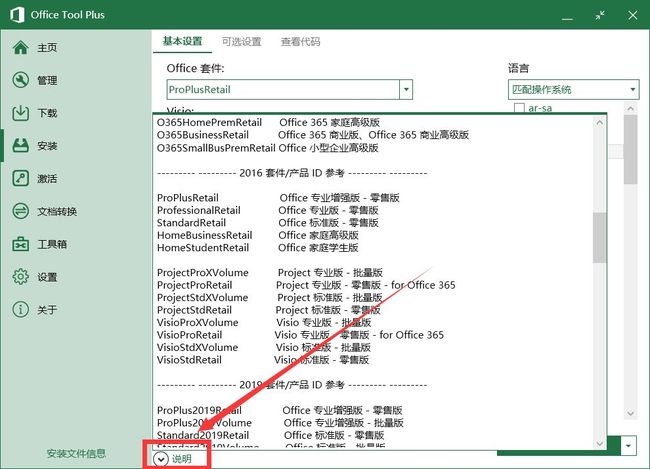
Task: Open the 安装文件信息 link
Action: (76, 454)
